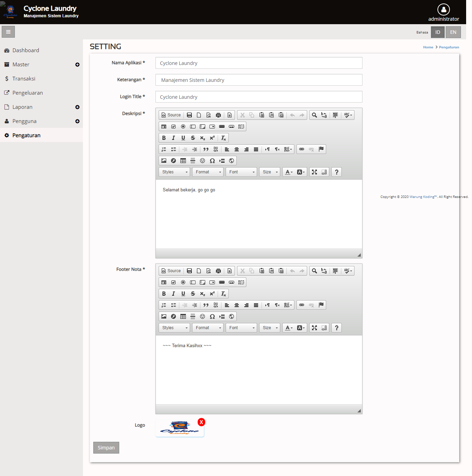Switch language to EN

(x=453, y=32)
